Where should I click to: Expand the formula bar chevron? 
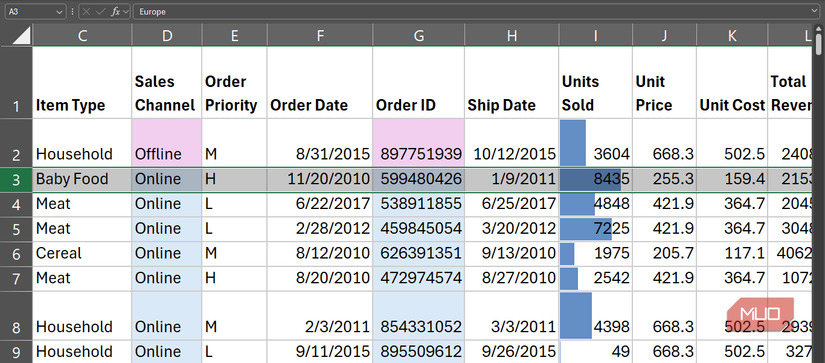815,12
